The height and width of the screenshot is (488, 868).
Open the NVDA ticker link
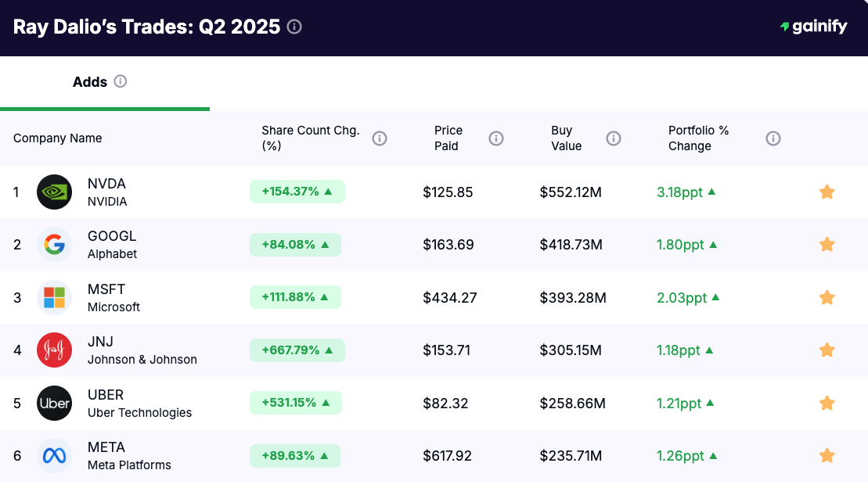[107, 184]
